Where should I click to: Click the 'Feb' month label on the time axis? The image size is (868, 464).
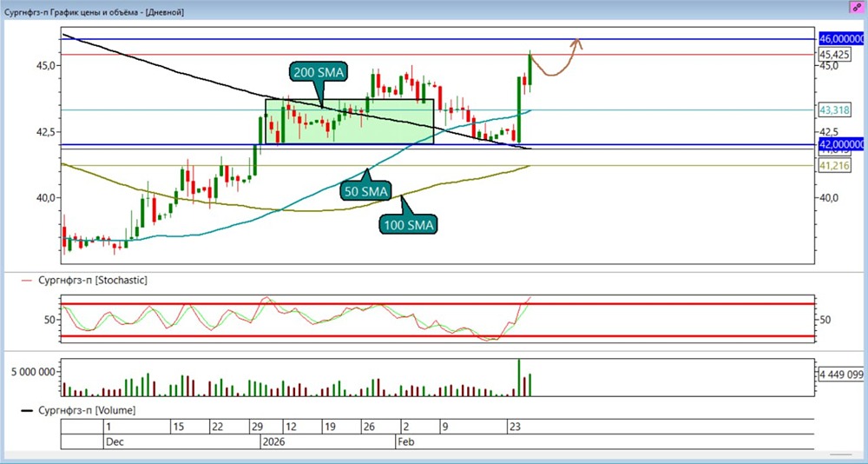pyautogui.click(x=405, y=443)
